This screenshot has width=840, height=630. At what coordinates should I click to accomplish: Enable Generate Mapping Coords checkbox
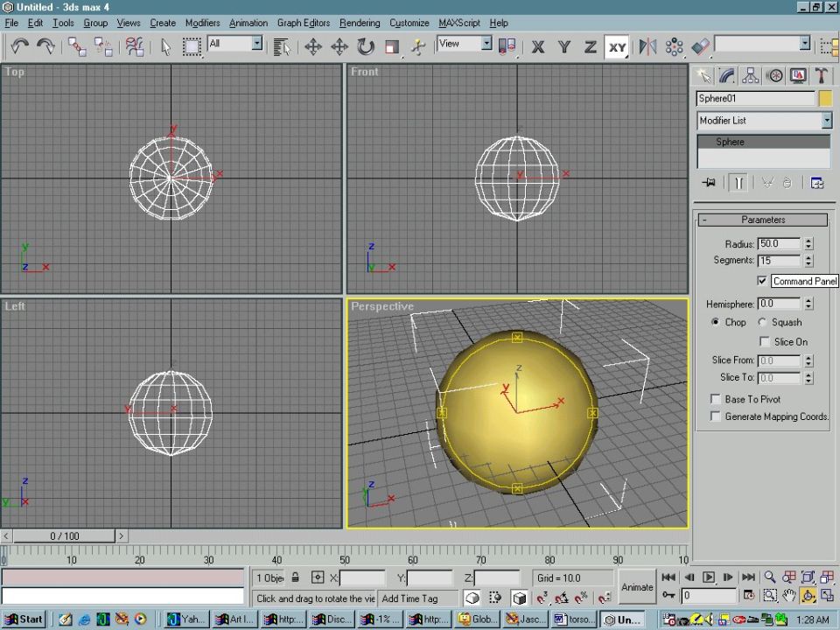click(x=715, y=416)
